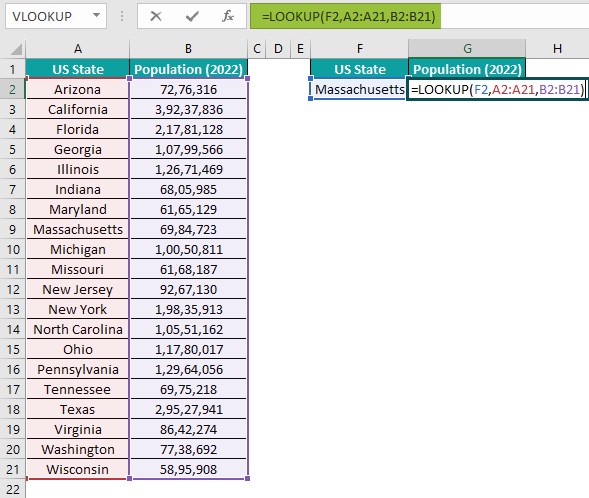This screenshot has height=498, width=589.
Task: Select the California cell
Action: point(77,109)
